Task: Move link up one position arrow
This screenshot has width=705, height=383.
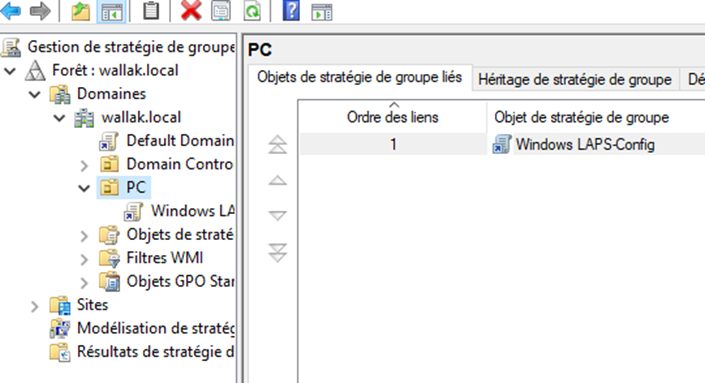Action: point(277,181)
